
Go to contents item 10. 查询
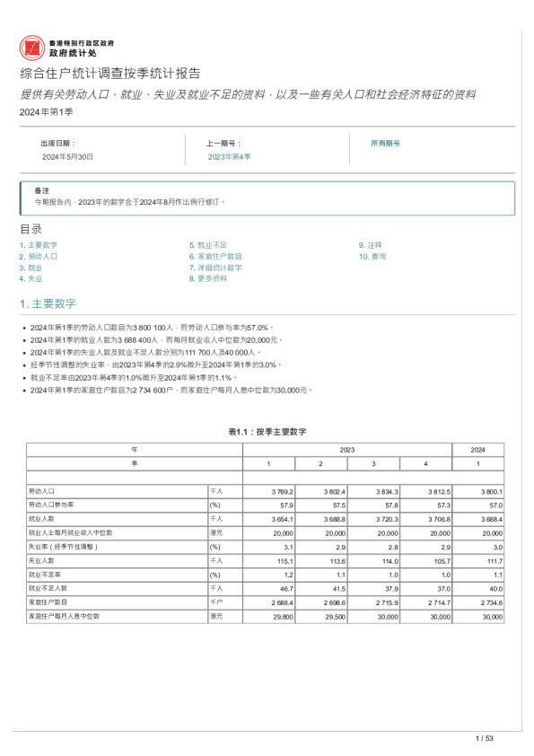[x=372, y=256]
